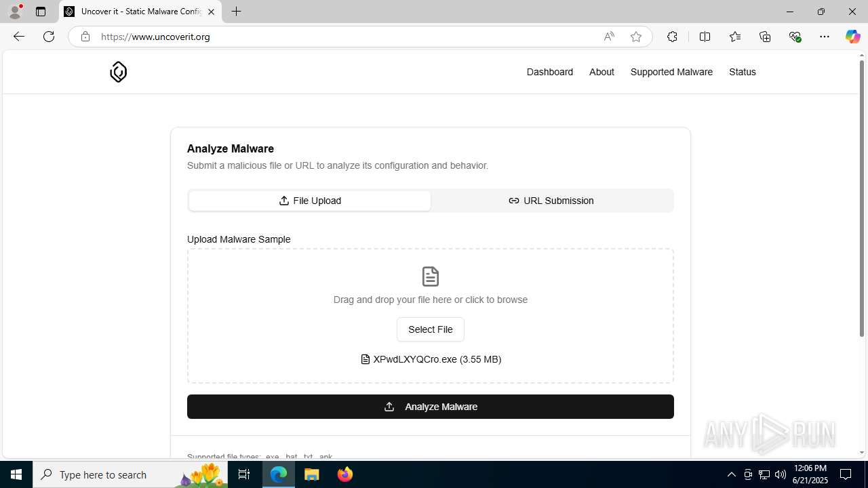Open Windows Start menu
The height and width of the screenshot is (488, 868).
(x=16, y=474)
